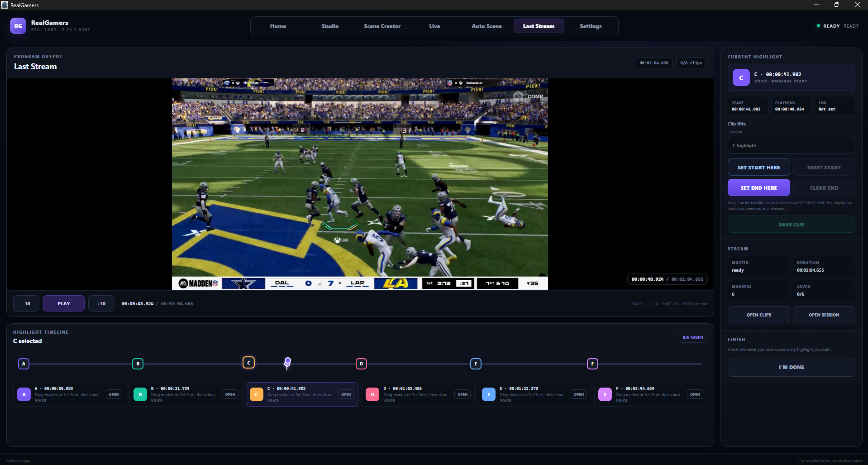This screenshot has height=465, width=868.
Task: Click the START value 00:00:41.902
Action: [746, 109]
